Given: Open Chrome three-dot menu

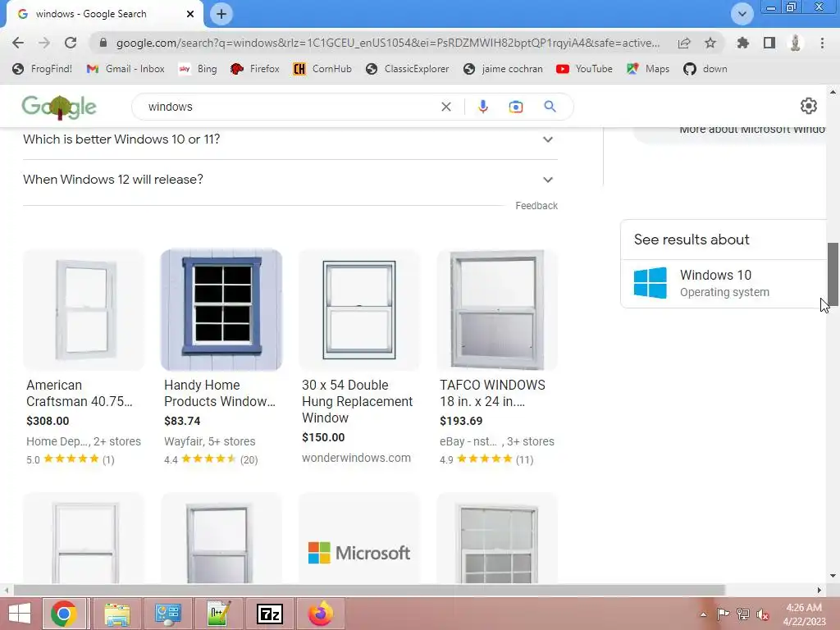Looking at the screenshot, I should tap(822, 43).
